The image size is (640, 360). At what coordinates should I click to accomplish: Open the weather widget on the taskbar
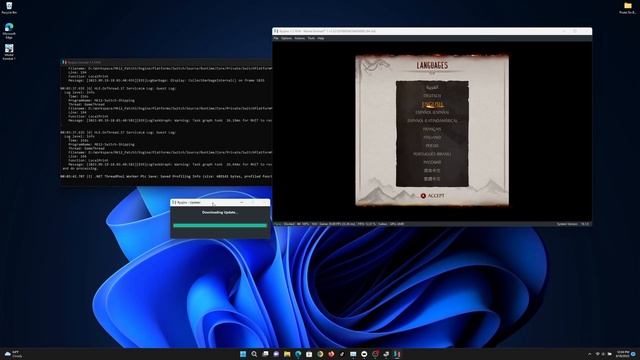click(13, 354)
